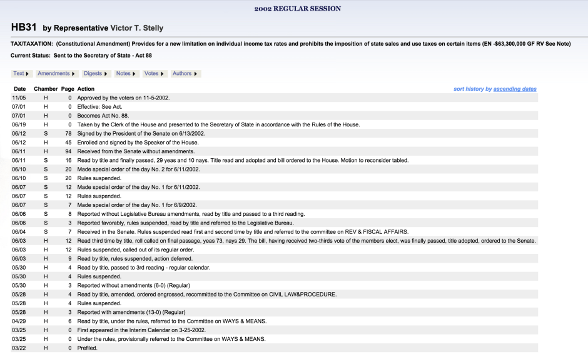Click the arrow icon beside Authors
The height and width of the screenshot is (364, 588).
click(x=195, y=73)
